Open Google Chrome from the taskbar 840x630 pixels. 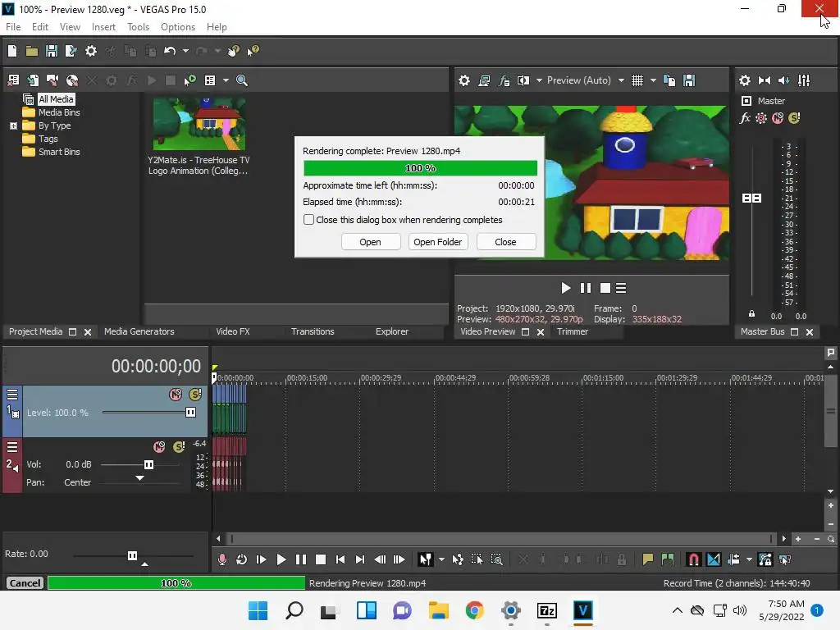pos(474,610)
